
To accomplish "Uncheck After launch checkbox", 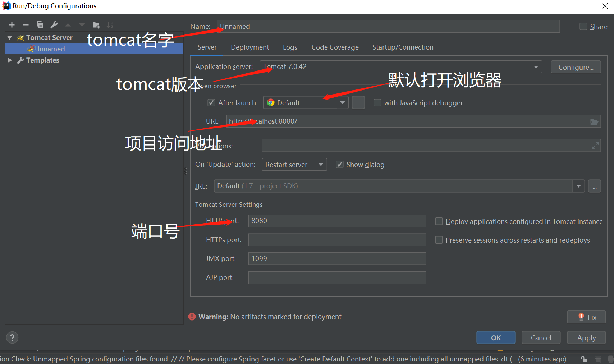I will (x=211, y=103).
